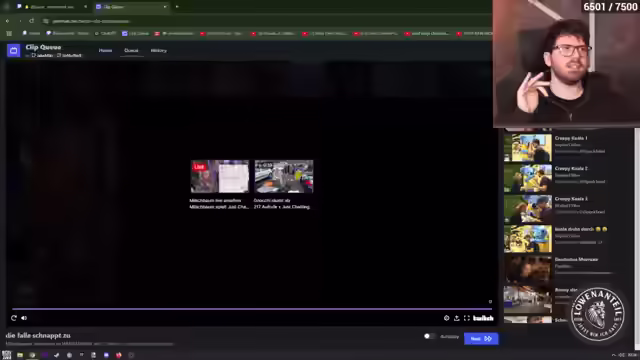The height and width of the screenshot is (360, 640).
Task: Click the Next button
Action: [481, 338]
